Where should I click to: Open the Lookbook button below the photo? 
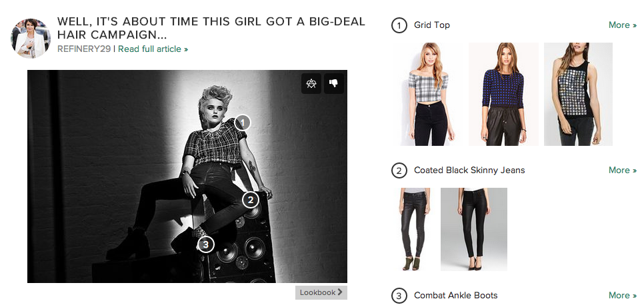click(x=321, y=292)
